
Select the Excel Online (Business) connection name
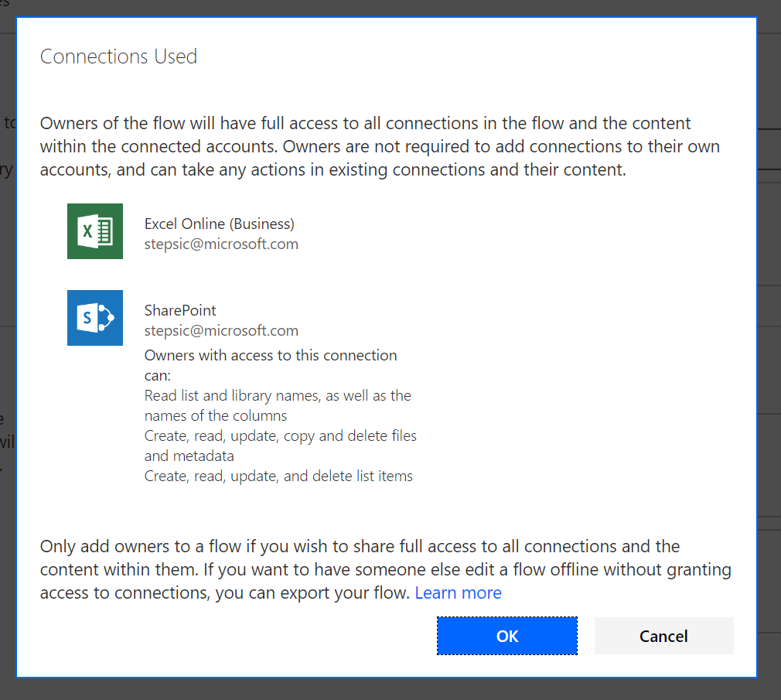coord(220,223)
